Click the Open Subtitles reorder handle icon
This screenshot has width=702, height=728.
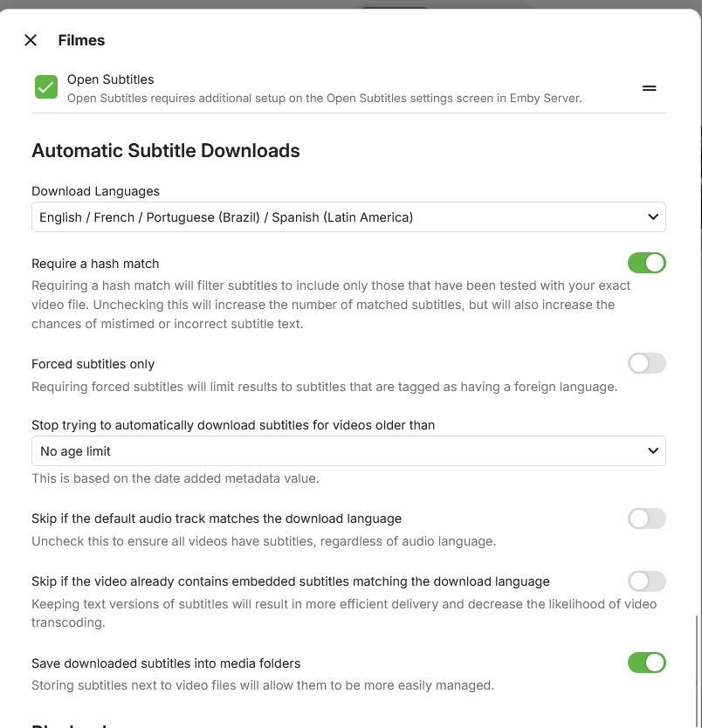[649, 88]
